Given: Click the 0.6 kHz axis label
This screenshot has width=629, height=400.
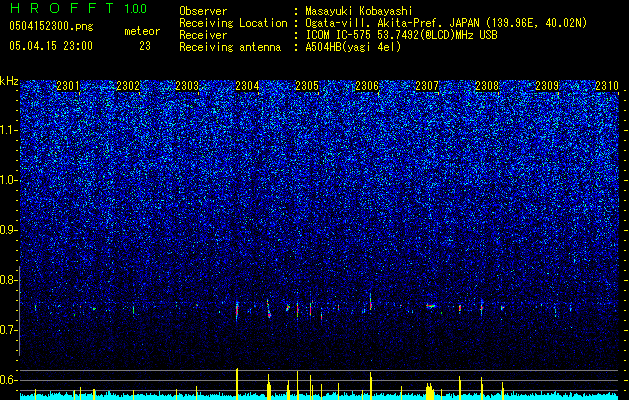Looking at the screenshot, I should coord(9,380).
